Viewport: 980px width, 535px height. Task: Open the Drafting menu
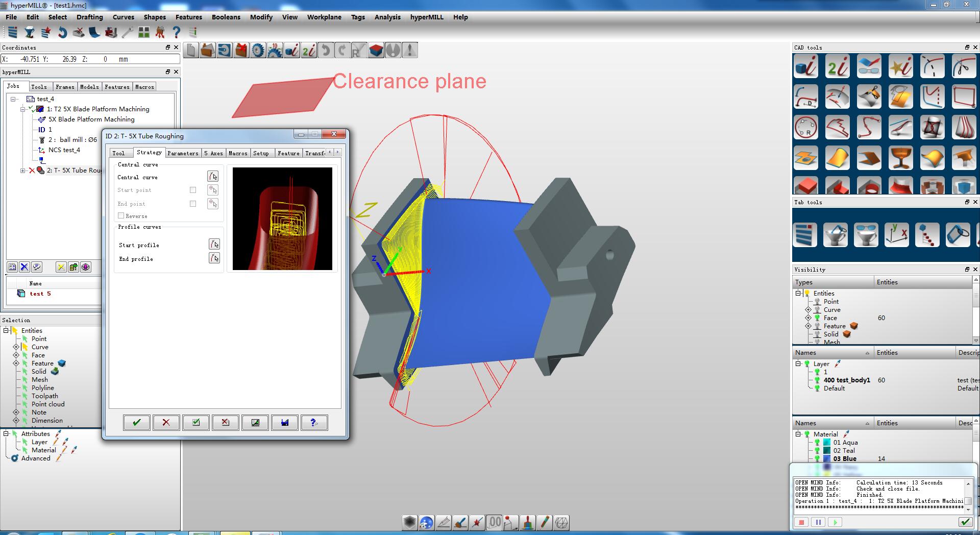90,17
